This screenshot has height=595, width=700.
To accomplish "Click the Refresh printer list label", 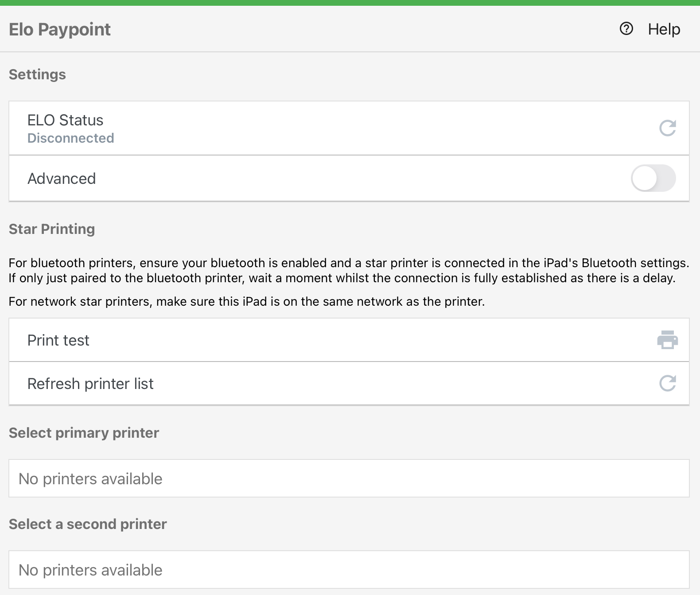I will click(x=90, y=384).
